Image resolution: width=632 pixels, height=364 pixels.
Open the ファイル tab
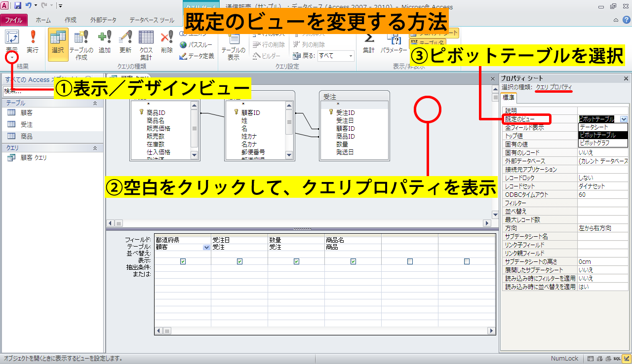[13, 20]
